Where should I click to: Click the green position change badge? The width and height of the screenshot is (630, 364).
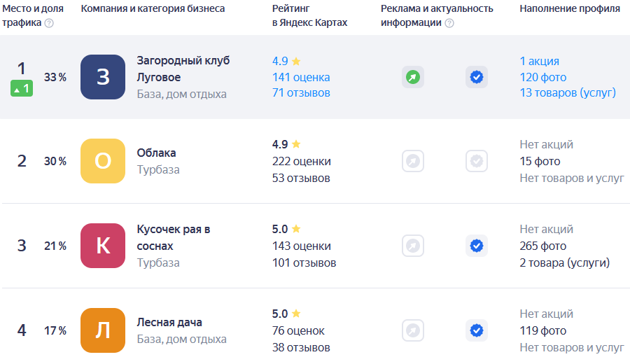pyautogui.click(x=22, y=88)
